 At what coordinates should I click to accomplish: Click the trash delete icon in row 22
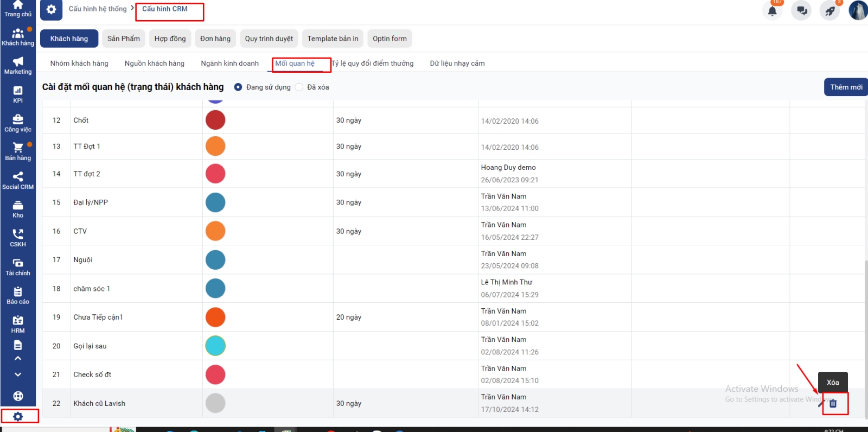pos(833,404)
